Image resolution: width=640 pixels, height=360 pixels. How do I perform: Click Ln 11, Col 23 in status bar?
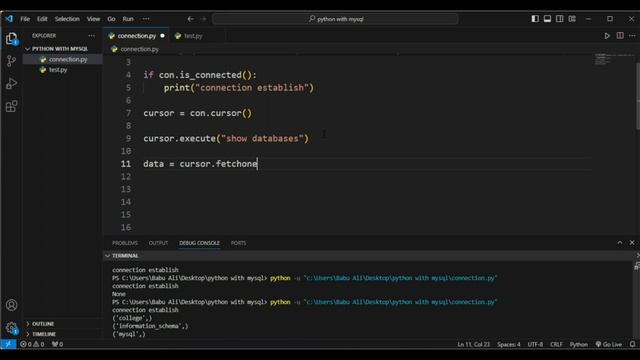coord(473,344)
